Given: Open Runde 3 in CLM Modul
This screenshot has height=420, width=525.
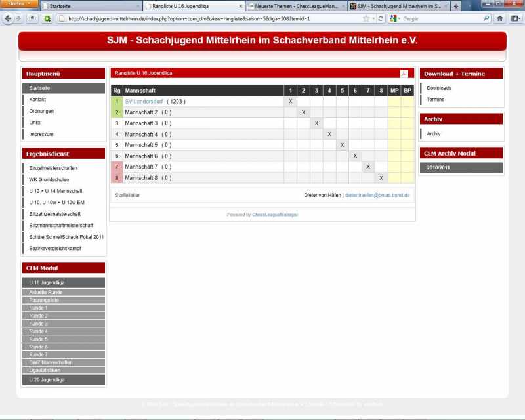Looking at the screenshot, I should [x=39, y=324].
